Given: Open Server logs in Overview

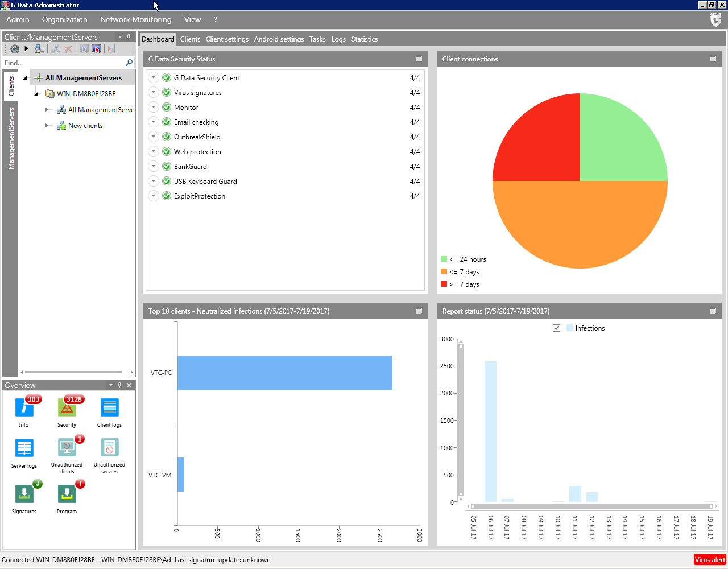Looking at the screenshot, I should [24, 448].
